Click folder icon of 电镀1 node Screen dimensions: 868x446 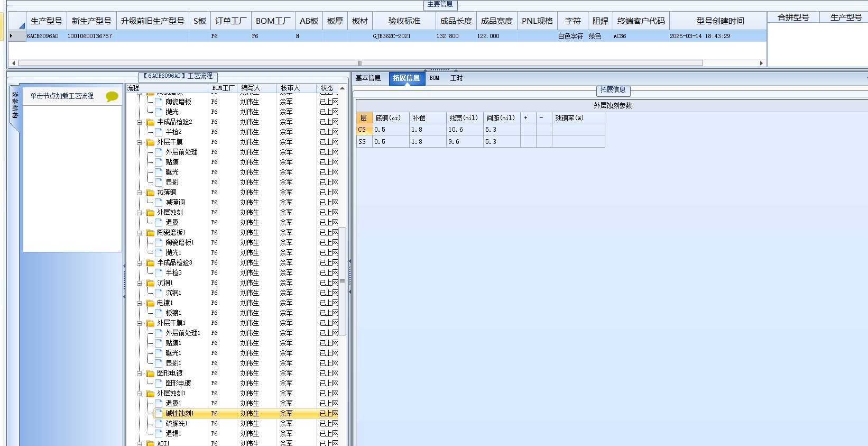(150, 303)
